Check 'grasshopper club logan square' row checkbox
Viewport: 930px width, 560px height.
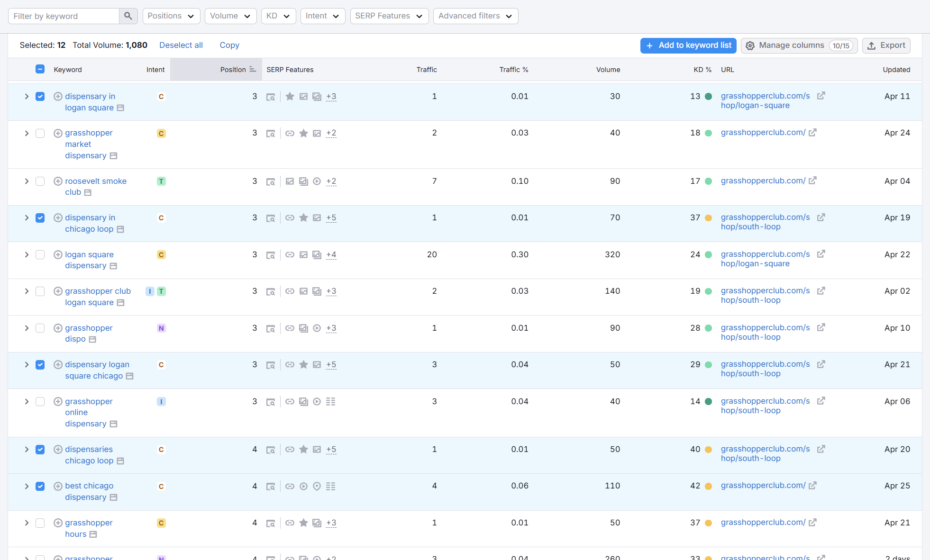40,291
